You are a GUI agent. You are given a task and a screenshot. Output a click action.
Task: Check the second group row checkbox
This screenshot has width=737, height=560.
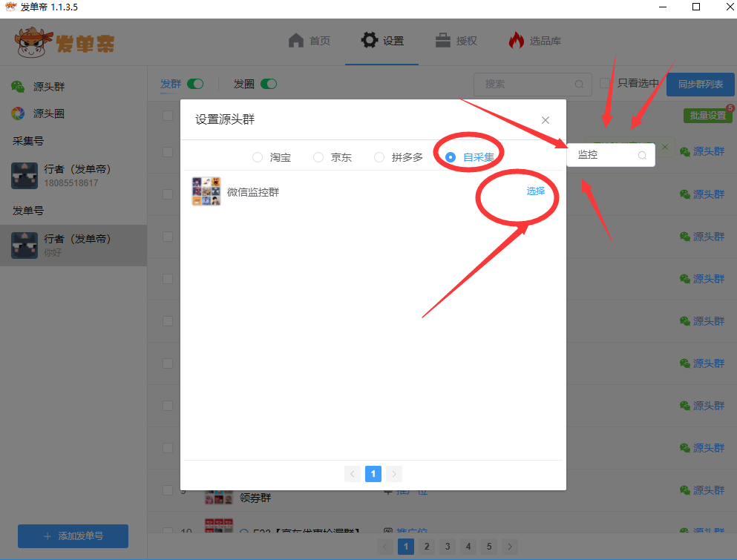[168, 194]
